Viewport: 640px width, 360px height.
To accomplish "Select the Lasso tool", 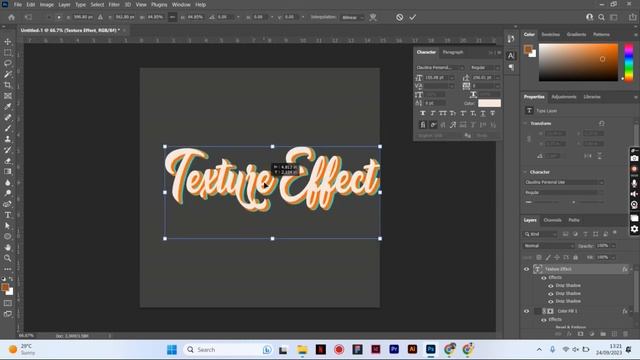I will [x=8, y=64].
